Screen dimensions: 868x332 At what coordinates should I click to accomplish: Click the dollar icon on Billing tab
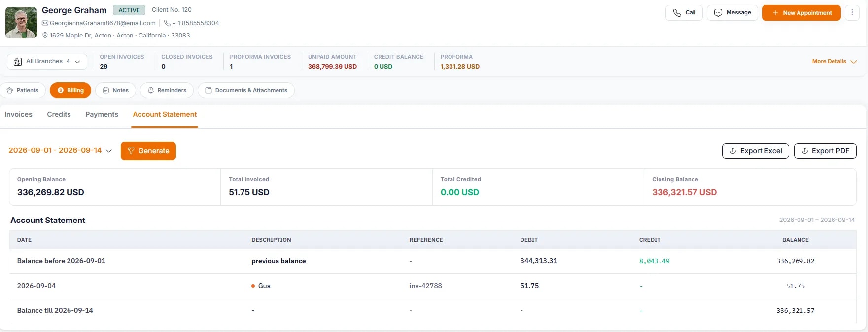point(61,90)
